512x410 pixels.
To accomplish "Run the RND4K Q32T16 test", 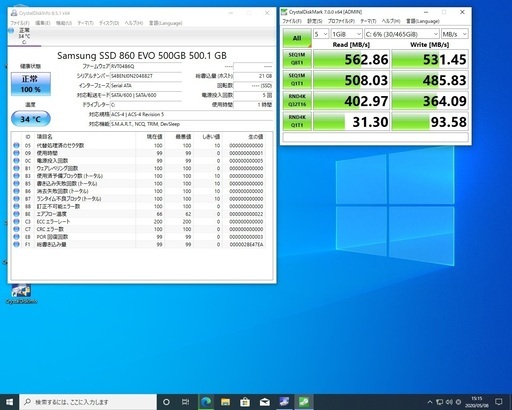I will 297,100.
